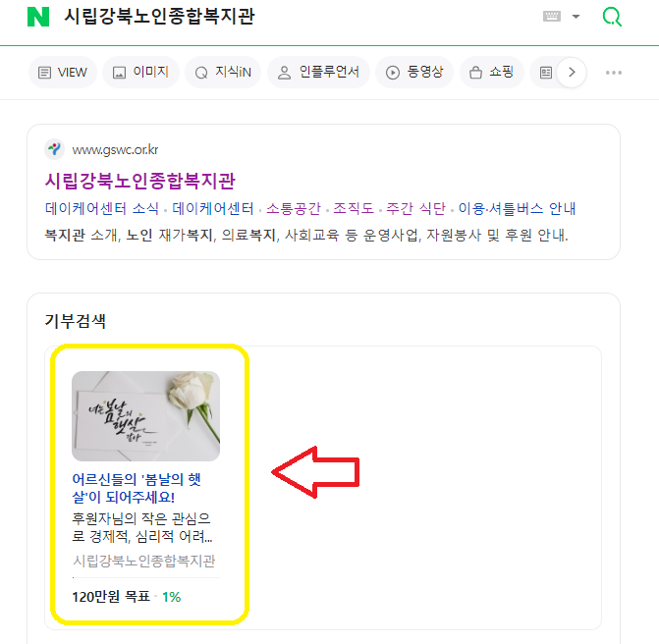The width and height of the screenshot is (659, 644).
Task: Click the white rose donation thumbnail
Action: [145, 416]
